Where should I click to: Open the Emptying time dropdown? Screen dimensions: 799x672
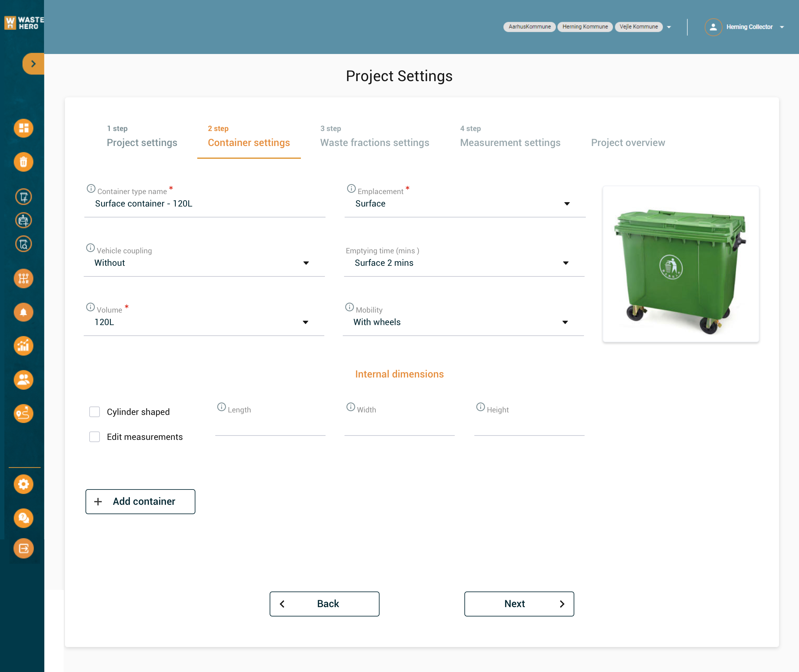coord(464,263)
